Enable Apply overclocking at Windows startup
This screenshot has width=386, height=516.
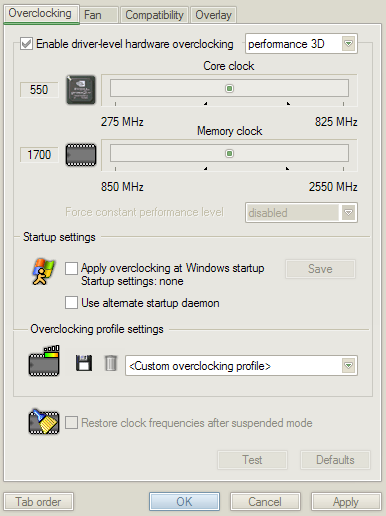click(x=71, y=268)
